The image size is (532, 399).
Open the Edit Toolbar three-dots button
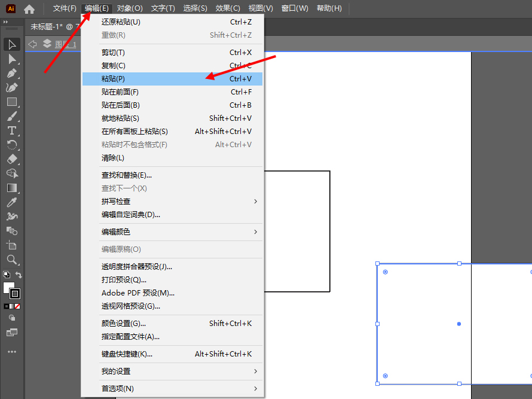[12, 352]
